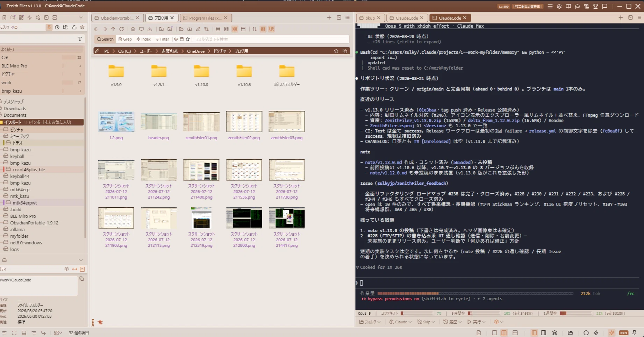Viewport: 644px width, 337px height.
Task: Open the 履歴 history dropdown
Action: [x=452, y=322]
